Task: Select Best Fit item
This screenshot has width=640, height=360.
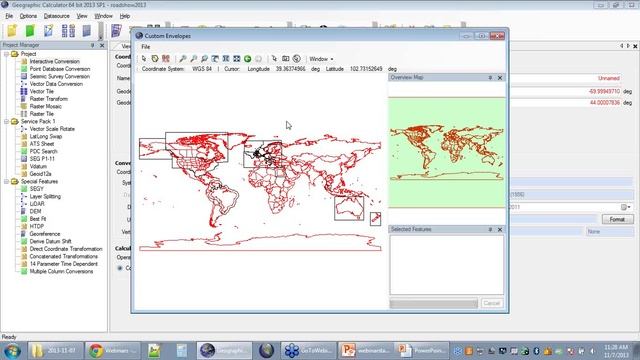Action: (38, 219)
